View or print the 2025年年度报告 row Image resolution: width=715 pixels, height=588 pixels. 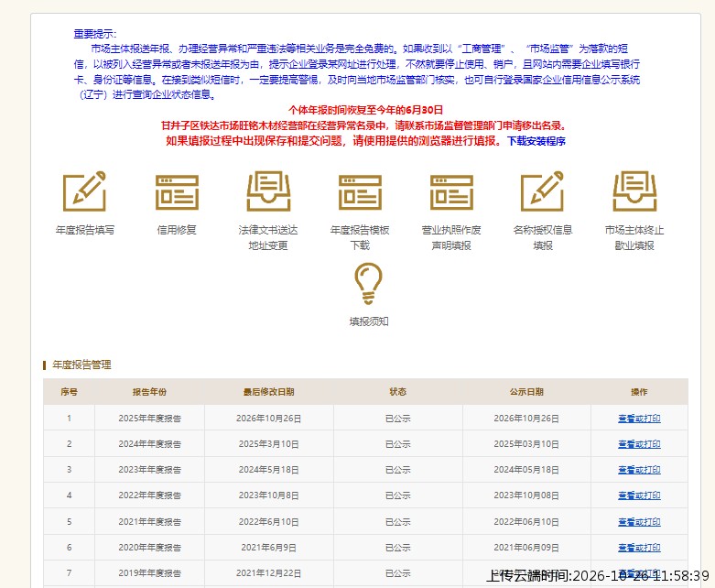coord(639,419)
